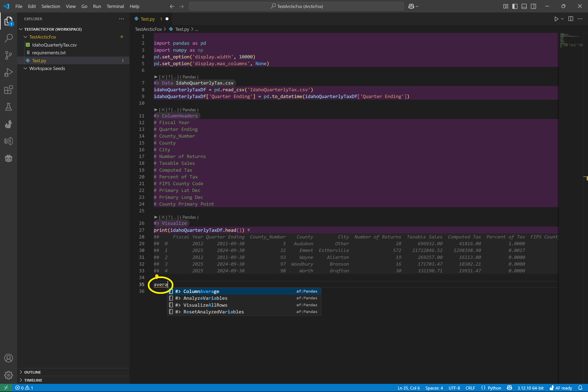Open the Copilot dropdown chevron in title bar

[417, 6]
